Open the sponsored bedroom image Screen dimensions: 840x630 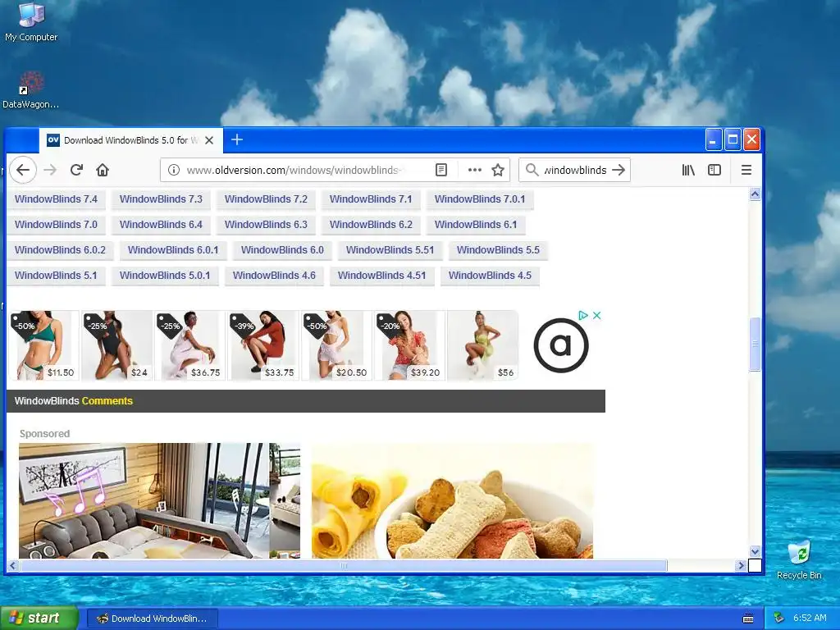point(160,501)
